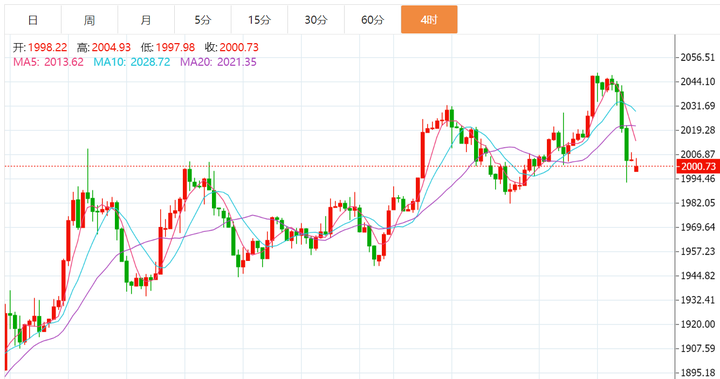Click the closing price 收 2000.73 readout
This screenshot has height=379, width=720.
[x=232, y=47]
